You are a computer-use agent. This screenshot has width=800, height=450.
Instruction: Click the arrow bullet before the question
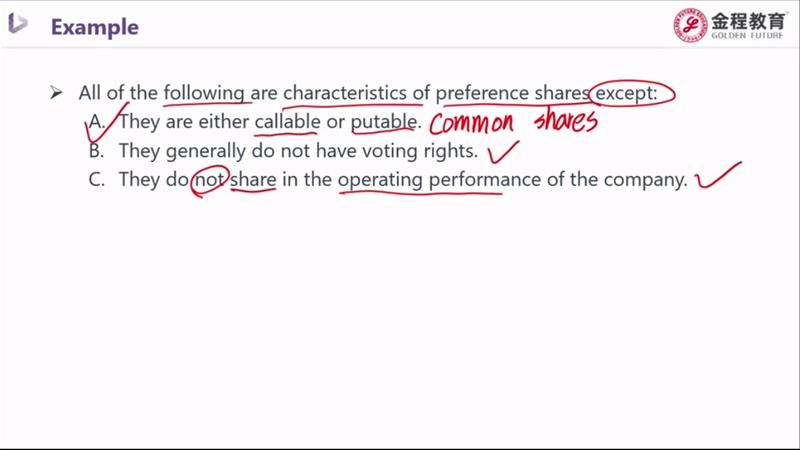click(x=57, y=93)
